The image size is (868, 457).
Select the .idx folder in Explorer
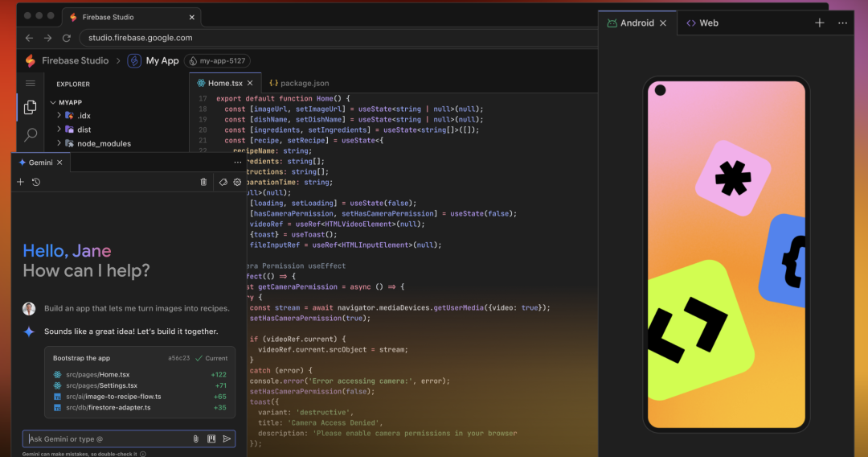tap(84, 115)
